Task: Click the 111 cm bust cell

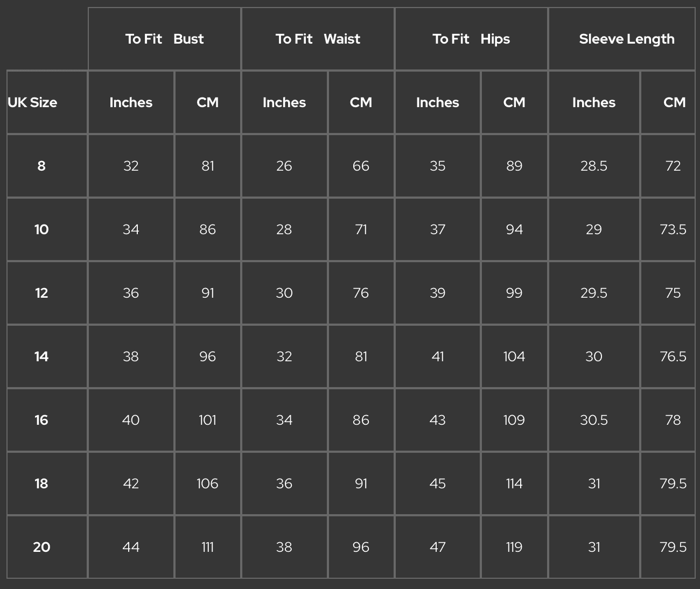Action: [x=207, y=547]
